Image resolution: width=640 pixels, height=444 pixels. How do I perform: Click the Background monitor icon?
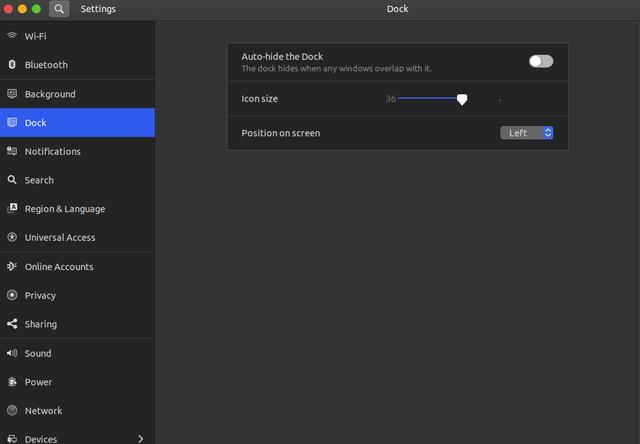[x=12, y=94]
